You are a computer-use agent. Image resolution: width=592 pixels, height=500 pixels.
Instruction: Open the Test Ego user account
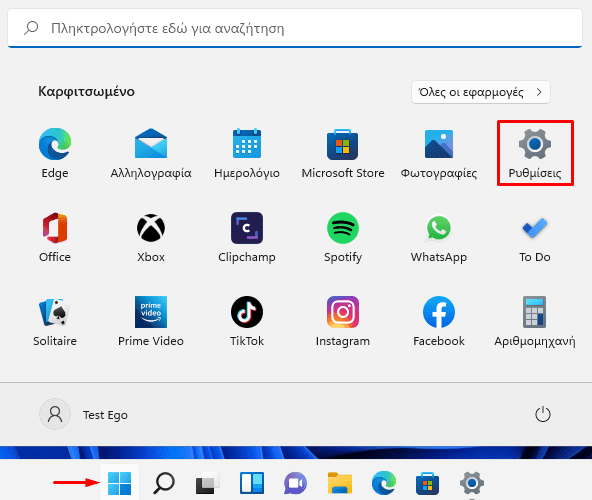click(x=84, y=414)
